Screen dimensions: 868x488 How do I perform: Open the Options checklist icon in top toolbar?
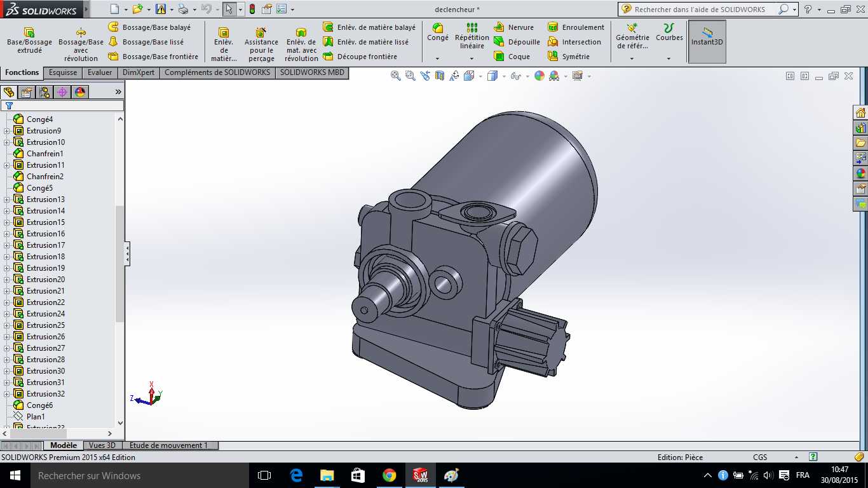click(x=281, y=9)
